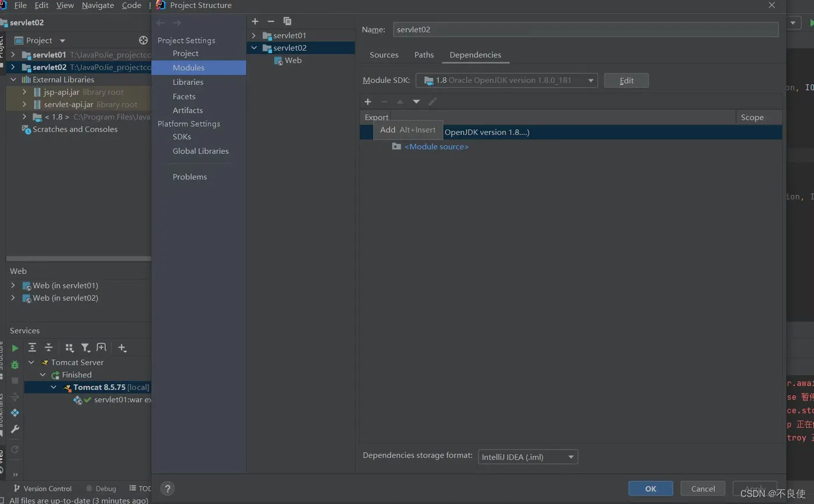Viewport: 814px width, 504px height.
Task: Click the Edit button next to Module SDK
Action: pyautogui.click(x=626, y=80)
